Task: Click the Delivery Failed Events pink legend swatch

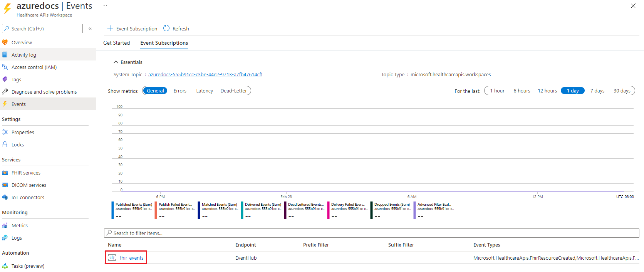Action: click(x=328, y=210)
